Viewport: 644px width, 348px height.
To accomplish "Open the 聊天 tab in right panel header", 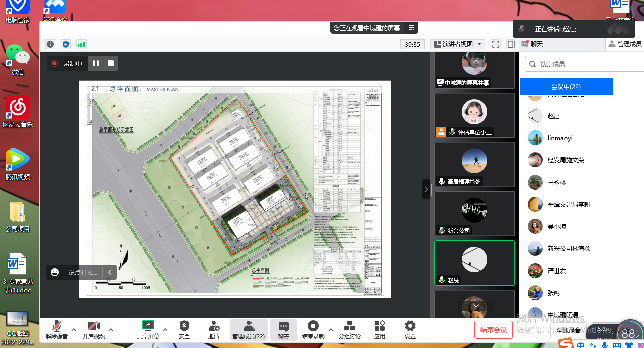I will point(532,44).
